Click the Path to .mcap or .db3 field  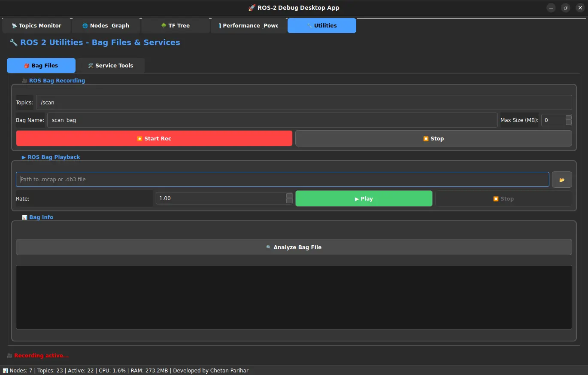(282, 180)
